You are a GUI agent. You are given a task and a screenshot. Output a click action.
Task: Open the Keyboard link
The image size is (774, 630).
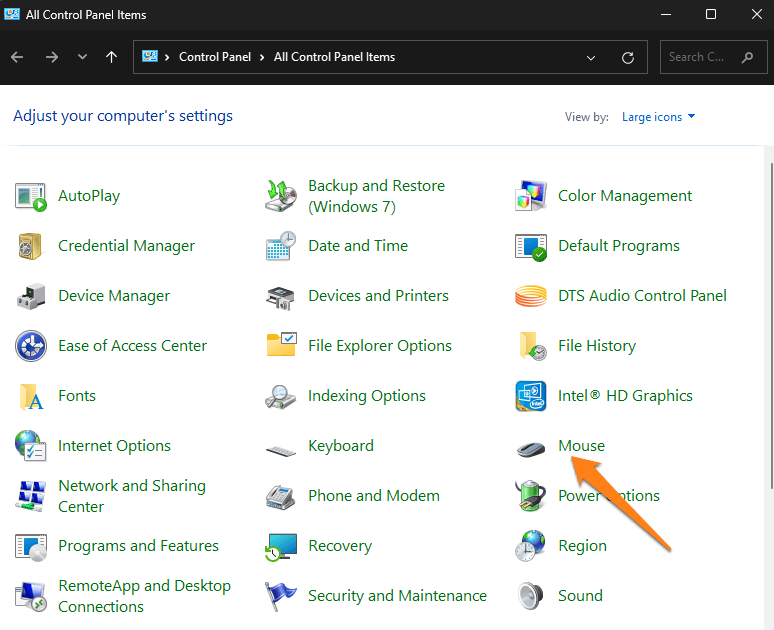pyautogui.click(x=341, y=446)
